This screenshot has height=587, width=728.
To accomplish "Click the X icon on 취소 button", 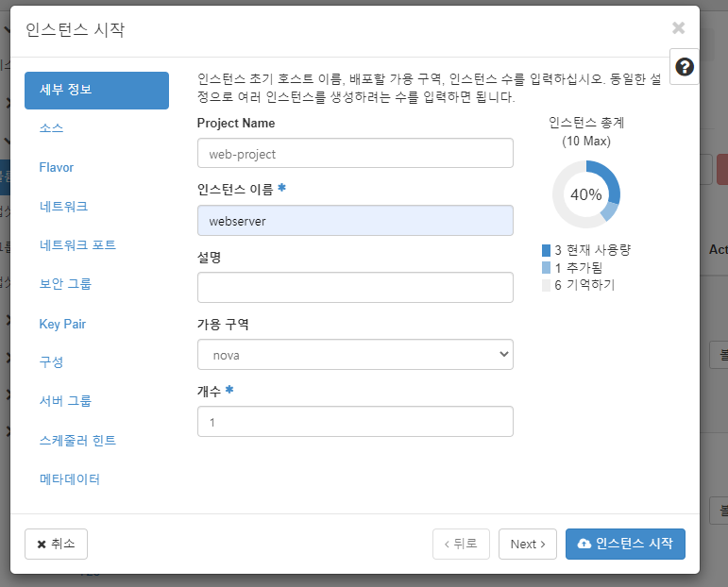I will pyautogui.click(x=42, y=544).
